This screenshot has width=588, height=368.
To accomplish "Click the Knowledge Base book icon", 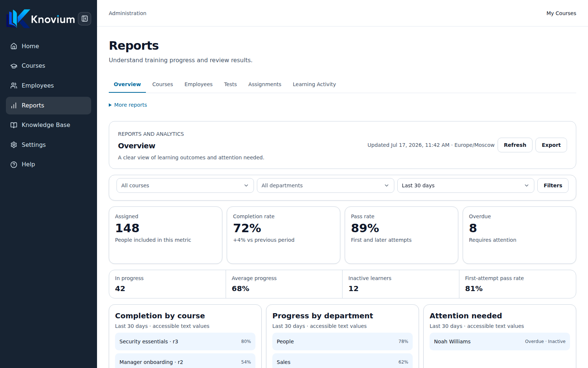I will (14, 125).
